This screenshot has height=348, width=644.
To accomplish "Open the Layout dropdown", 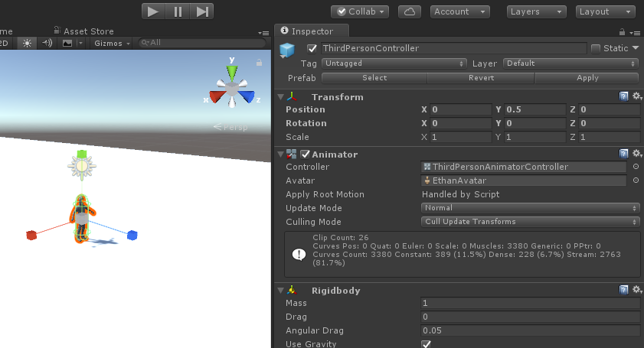I will (x=606, y=12).
